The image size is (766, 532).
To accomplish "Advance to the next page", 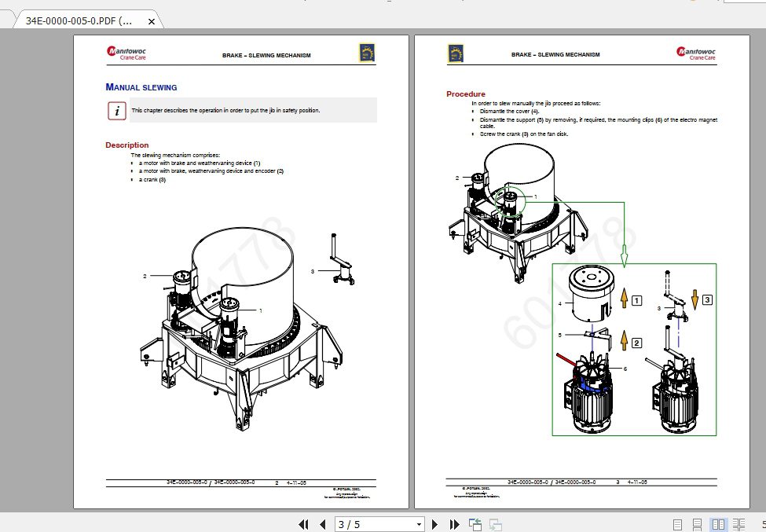I will click(435, 524).
